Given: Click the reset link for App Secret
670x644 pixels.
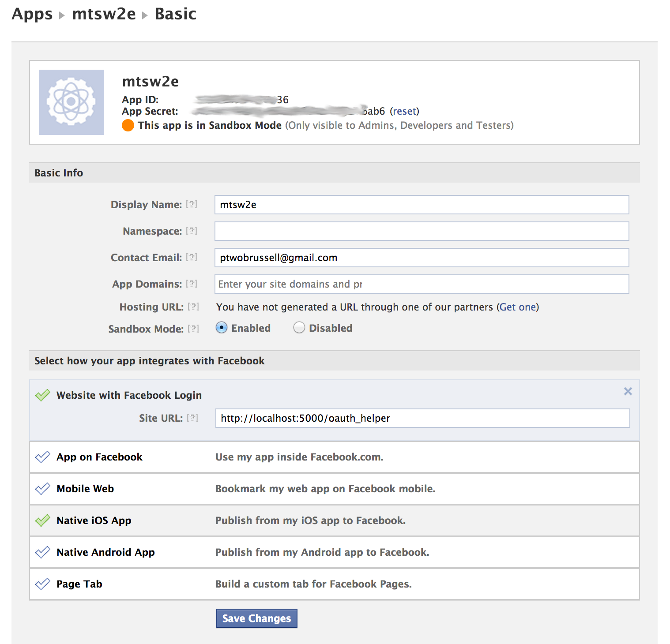Looking at the screenshot, I should 404,111.
